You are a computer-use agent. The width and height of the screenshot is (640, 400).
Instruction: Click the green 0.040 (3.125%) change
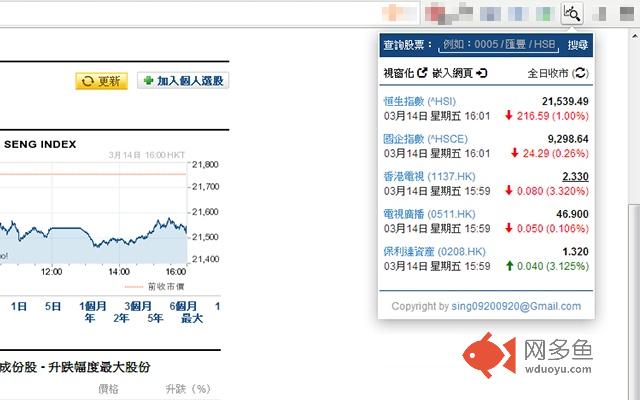tap(552, 266)
